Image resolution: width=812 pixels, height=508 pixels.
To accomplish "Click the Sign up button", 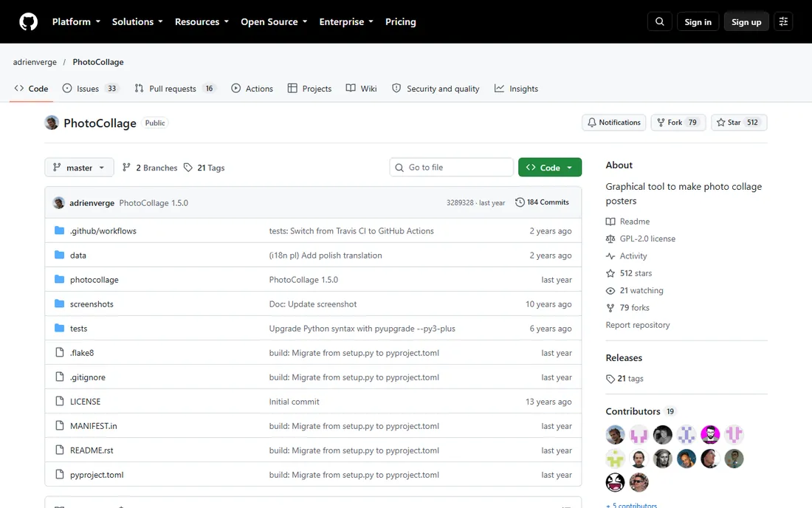I will 746,21.
